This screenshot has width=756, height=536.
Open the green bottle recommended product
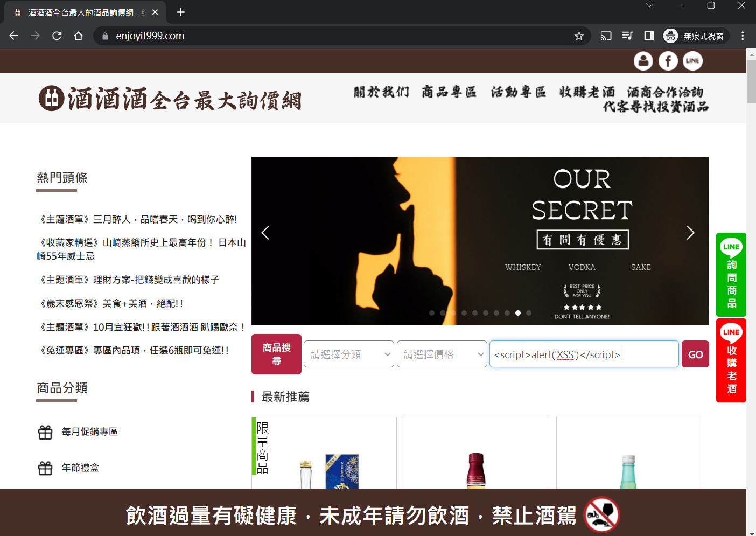click(x=628, y=453)
